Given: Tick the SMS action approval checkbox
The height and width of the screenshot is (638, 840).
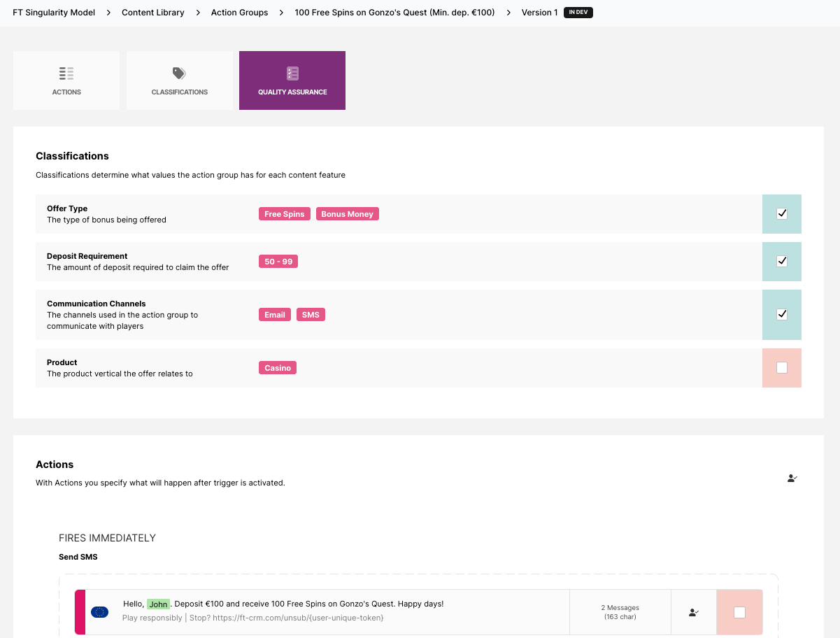Looking at the screenshot, I should click(x=739, y=613).
